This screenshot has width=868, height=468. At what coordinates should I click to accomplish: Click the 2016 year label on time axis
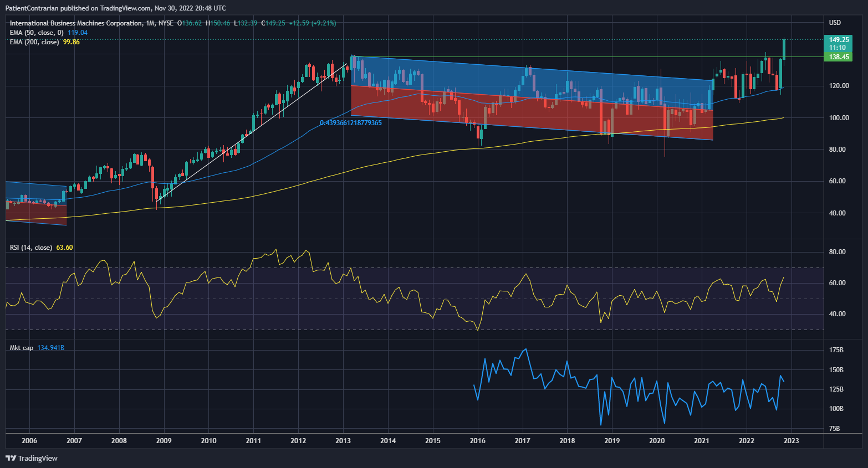pyautogui.click(x=478, y=441)
